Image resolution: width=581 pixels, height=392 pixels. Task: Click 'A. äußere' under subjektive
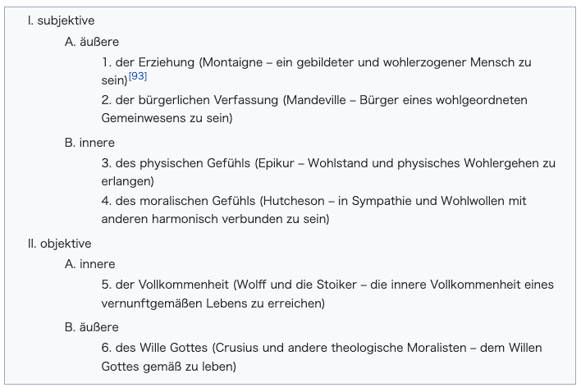pos(92,42)
